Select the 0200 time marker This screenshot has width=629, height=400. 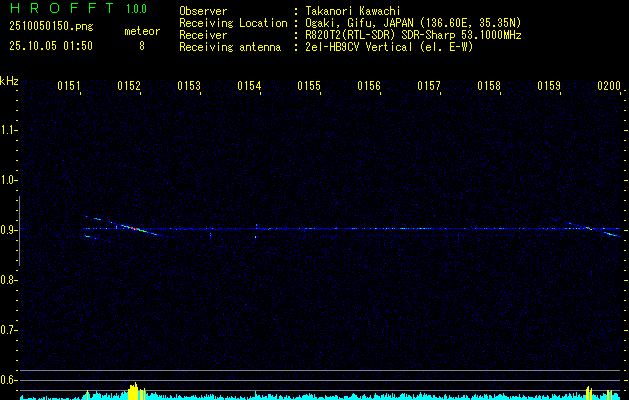[x=609, y=87]
